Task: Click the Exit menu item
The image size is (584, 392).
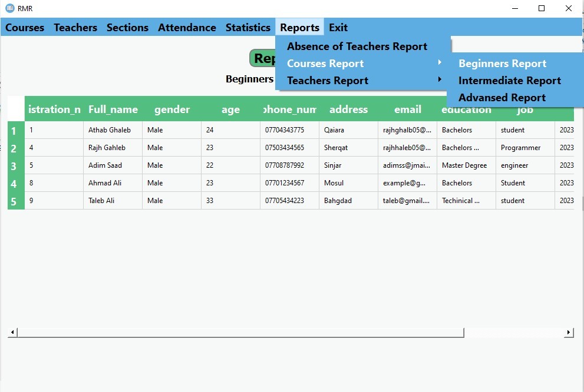Action: click(x=338, y=27)
